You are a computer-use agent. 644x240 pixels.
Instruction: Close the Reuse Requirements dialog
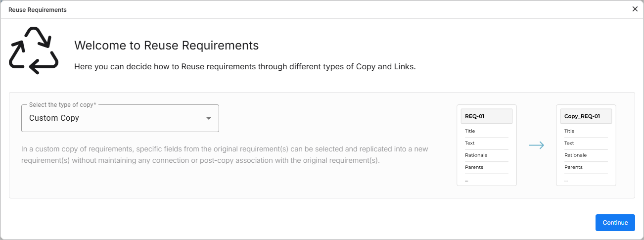pyautogui.click(x=635, y=9)
